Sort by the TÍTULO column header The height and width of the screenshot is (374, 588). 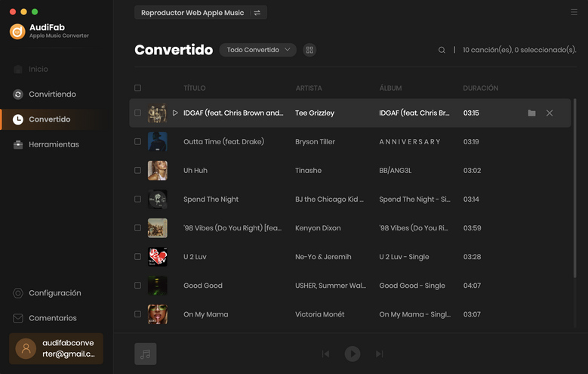click(x=195, y=88)
